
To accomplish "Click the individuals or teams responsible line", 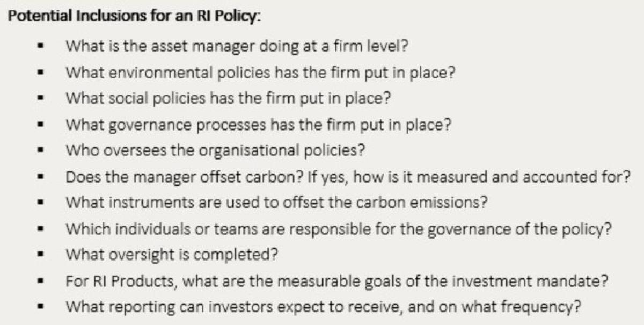I will (339, 228).
